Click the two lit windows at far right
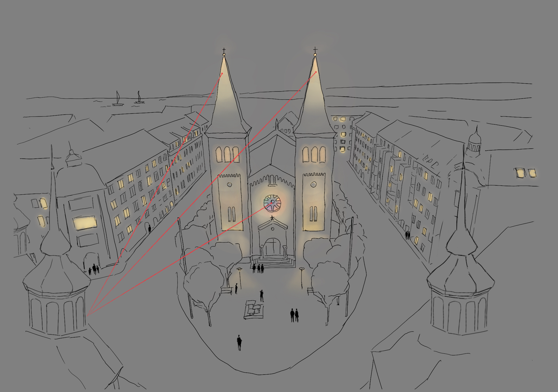Image resolution: width=558 pixels, height=392 pixels. [x=526, y=173]
